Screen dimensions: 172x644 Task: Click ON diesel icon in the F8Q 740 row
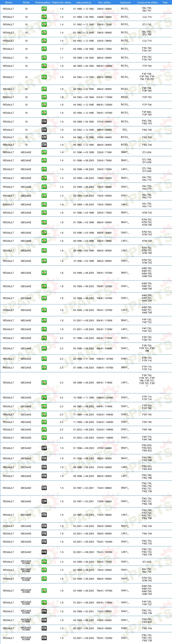pyautogui.click(x=44, y=130)
